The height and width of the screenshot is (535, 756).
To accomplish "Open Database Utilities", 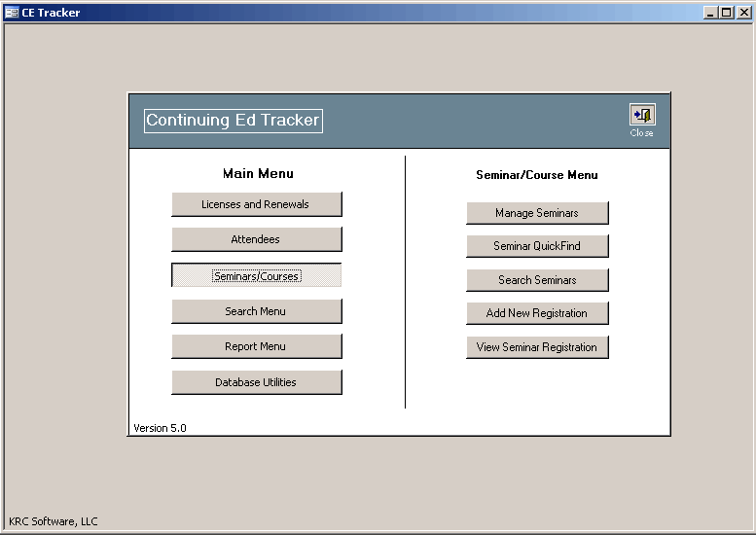I will click(x=257, y=382).
